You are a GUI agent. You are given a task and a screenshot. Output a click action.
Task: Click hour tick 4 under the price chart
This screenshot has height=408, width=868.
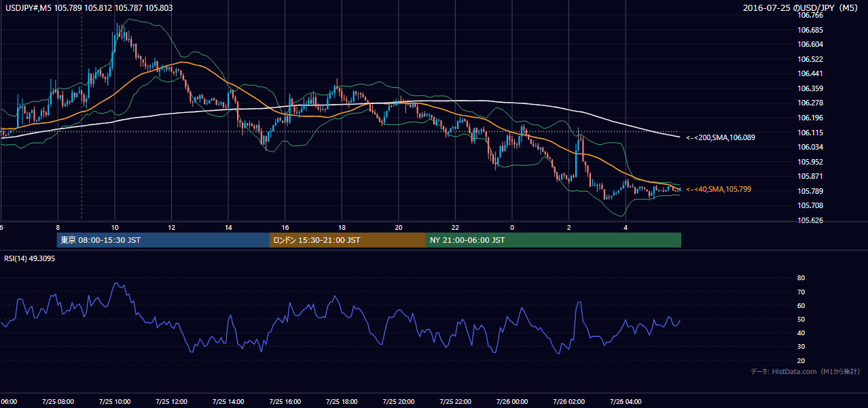626,228
